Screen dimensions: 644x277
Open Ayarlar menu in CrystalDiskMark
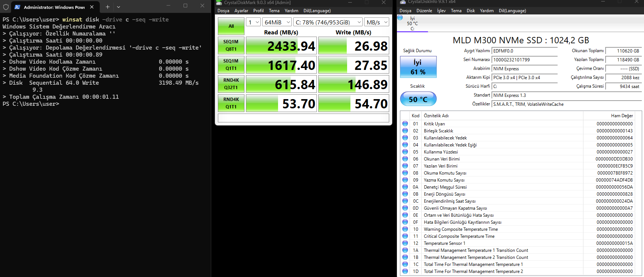click(x=241, y=11)
